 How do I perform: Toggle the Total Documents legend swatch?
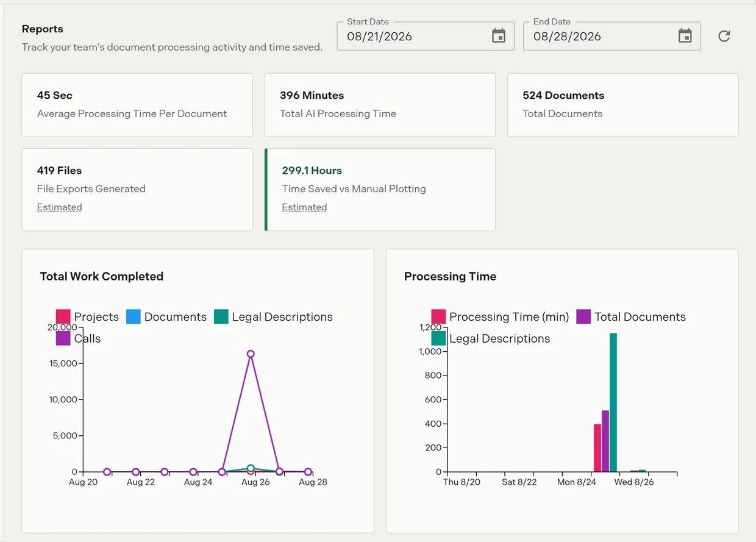pyautogui.click(x=583, y=316)
